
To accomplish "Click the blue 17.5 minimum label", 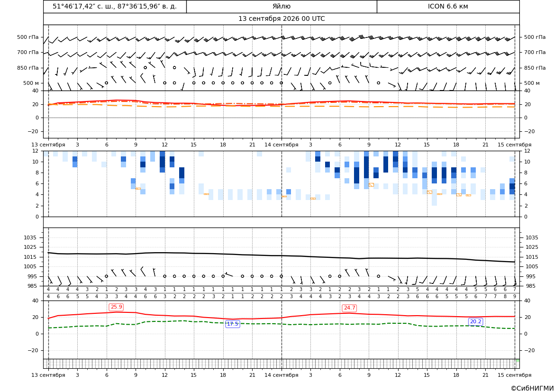I will (x=233, y=324).
